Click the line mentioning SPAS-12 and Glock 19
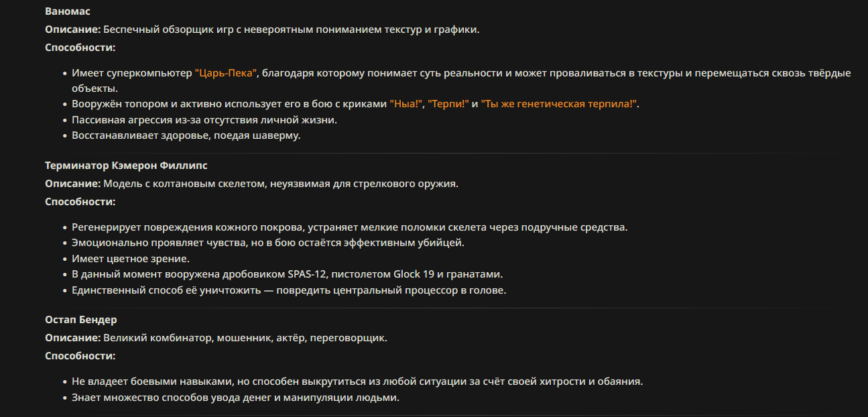This screenshot has width=868, height=417. pos(287,274)
